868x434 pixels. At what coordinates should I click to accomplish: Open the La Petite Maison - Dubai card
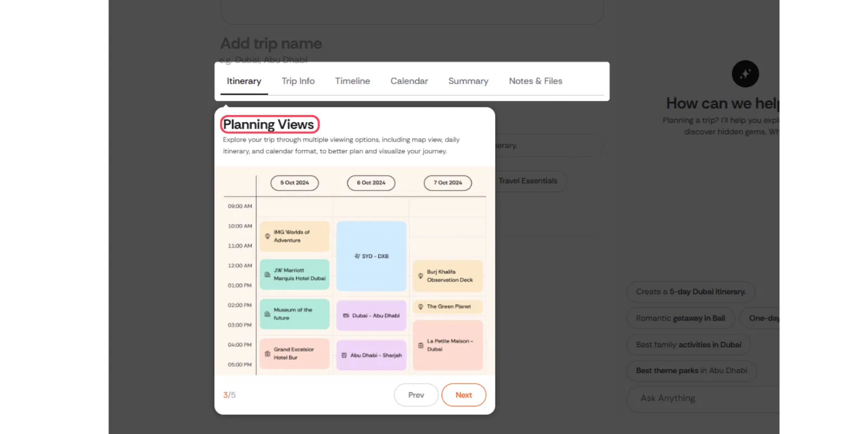[x=448, y=345]
